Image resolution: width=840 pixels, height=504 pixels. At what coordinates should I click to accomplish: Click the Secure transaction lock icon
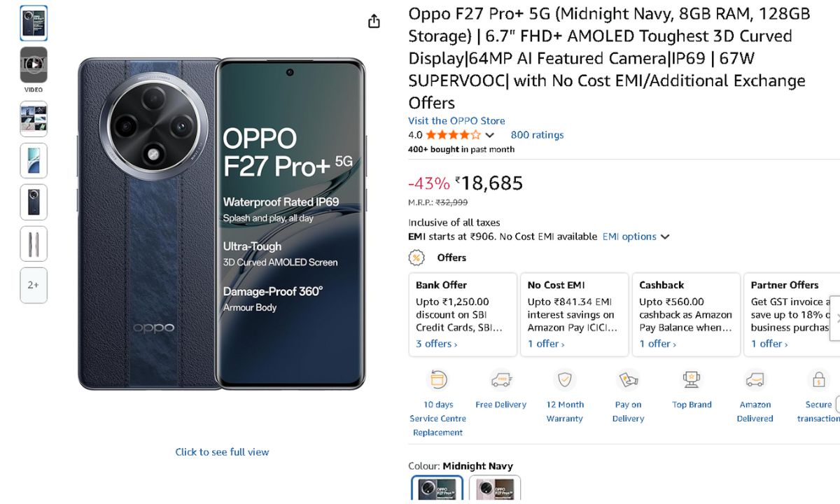818,380
